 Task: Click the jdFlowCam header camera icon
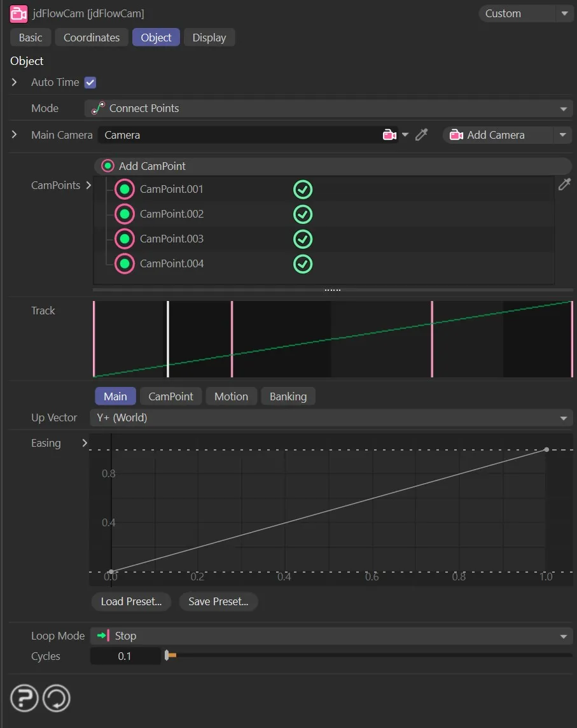pos(19,13)
